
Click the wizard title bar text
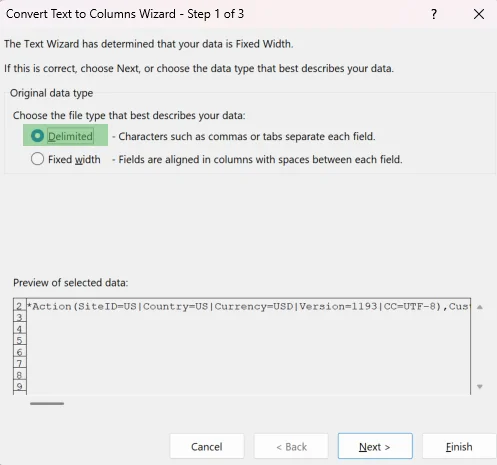(x=125, y=14)
